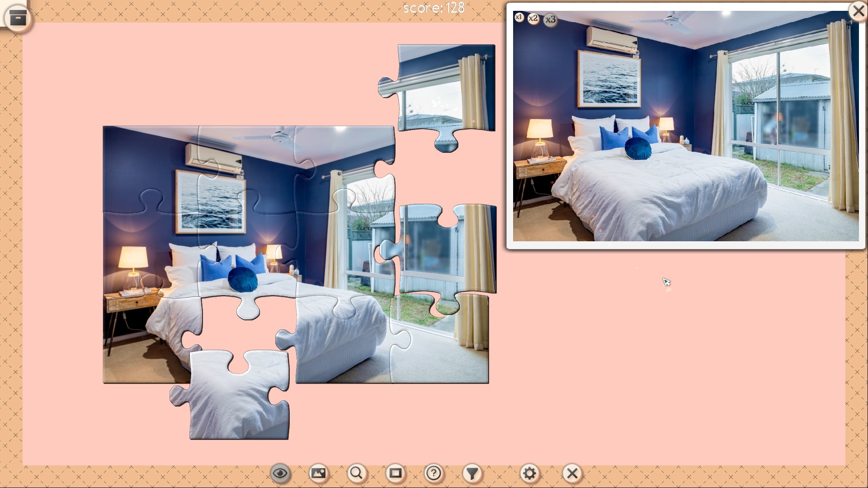868x488 pixels.
Task: Click the score display at the top
Action: coord(434,8)
